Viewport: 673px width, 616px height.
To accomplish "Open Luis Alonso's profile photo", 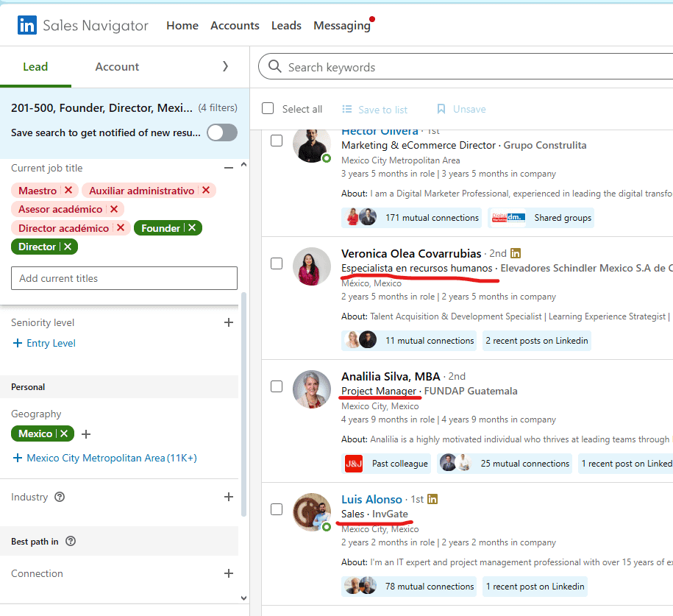I will tap(312, 512).
